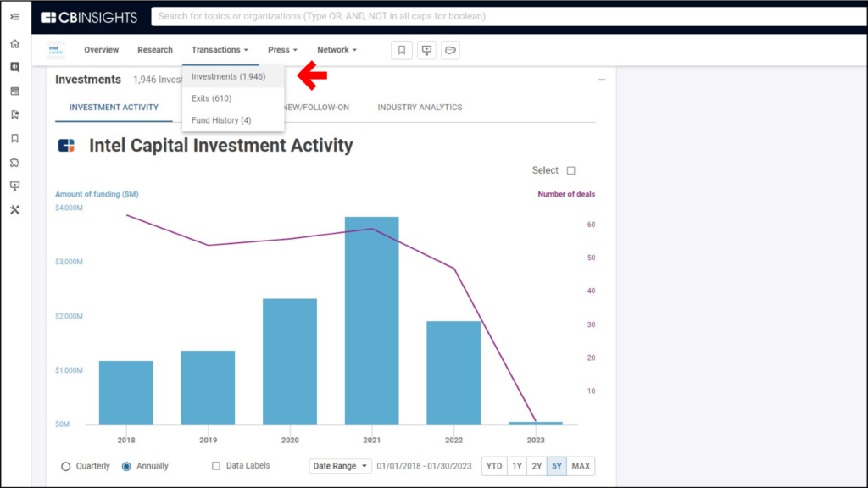Click the 2021 funding bar
Image resolution: width=868 pixels, height=488 pixels.
371,321
